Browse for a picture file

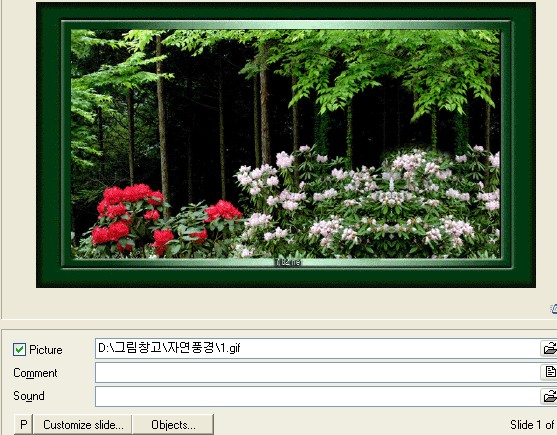pyautogui.click(x=549, y=348)
